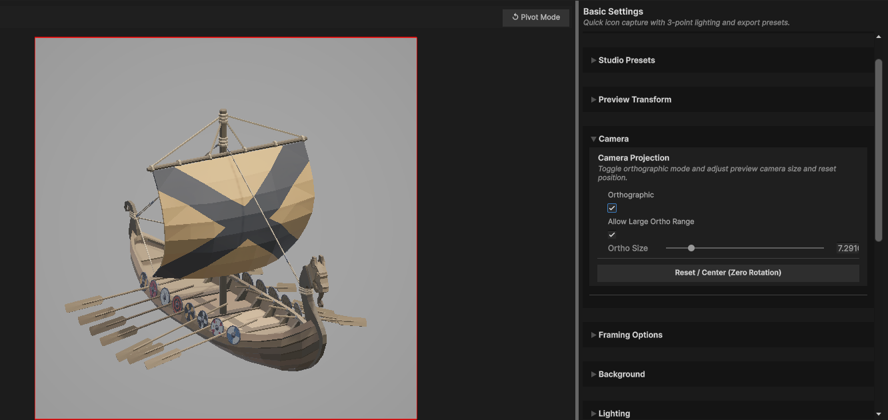Screen dimensions: 888x420
Task: Click Reset / Center (Zero Rotation) button
Action: [x=728, y=273]
